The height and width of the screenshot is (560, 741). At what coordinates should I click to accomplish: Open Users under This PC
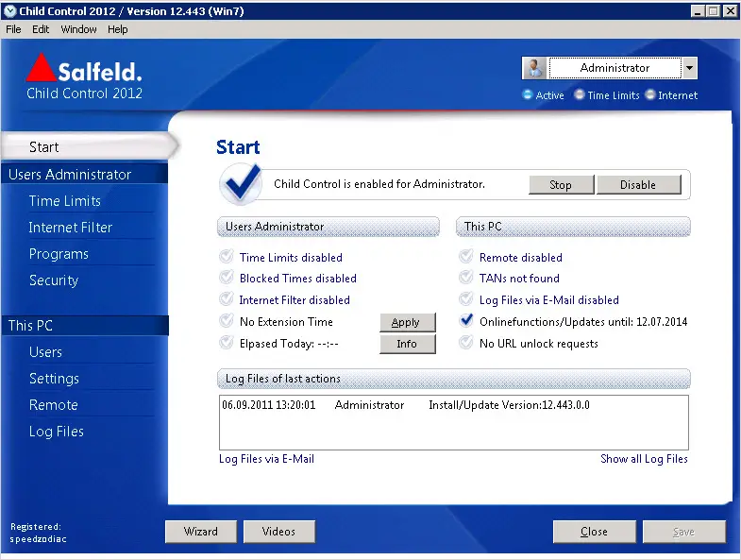coord(45,352)
